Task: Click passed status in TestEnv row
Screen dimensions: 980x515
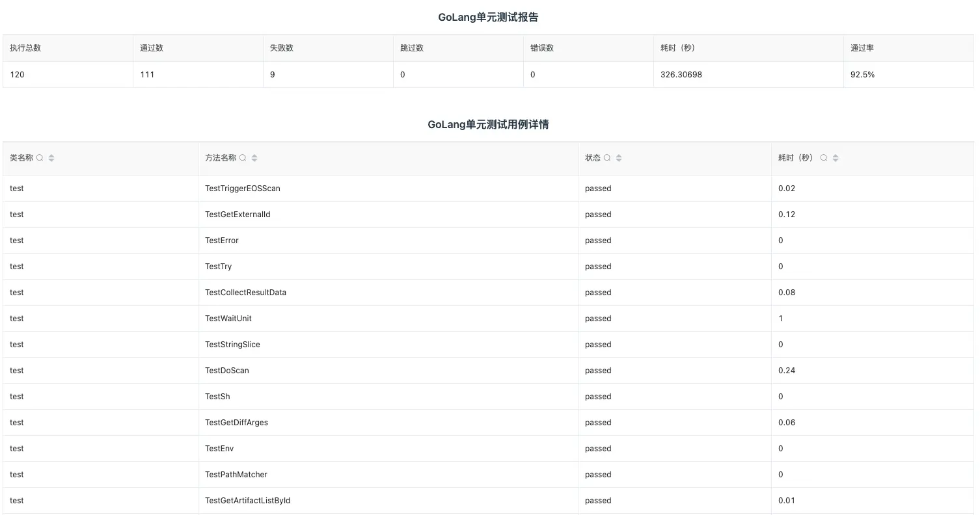Action: [x=598, y=449]
